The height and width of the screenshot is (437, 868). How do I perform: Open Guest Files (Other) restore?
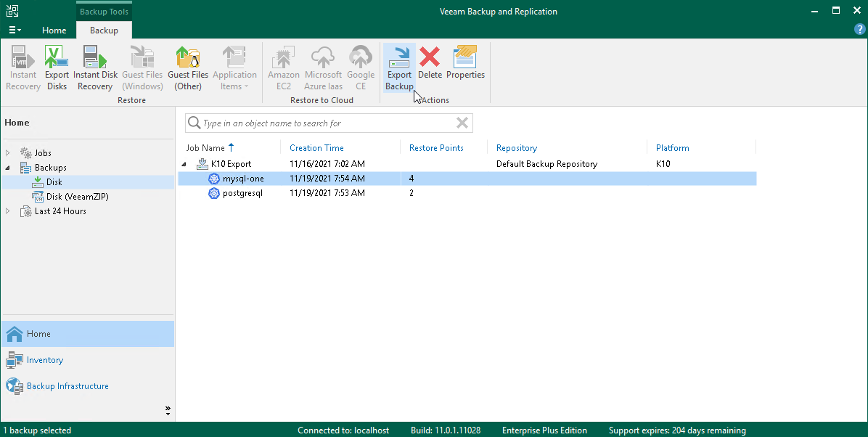click(x=188, y=68)
